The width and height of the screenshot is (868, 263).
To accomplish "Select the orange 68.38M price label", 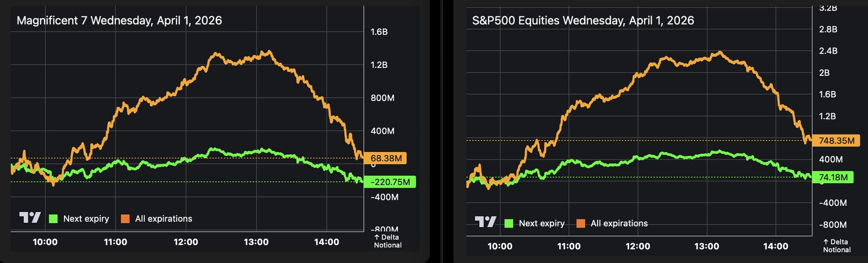I will (x=385, y=158).
